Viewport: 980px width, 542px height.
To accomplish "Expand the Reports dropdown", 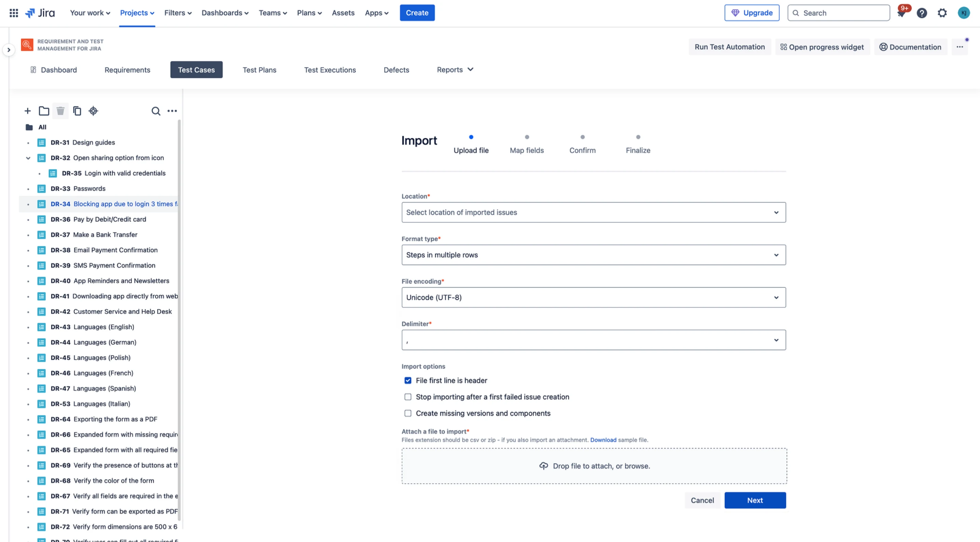I will pyautogui.click(x=455, y=70).
